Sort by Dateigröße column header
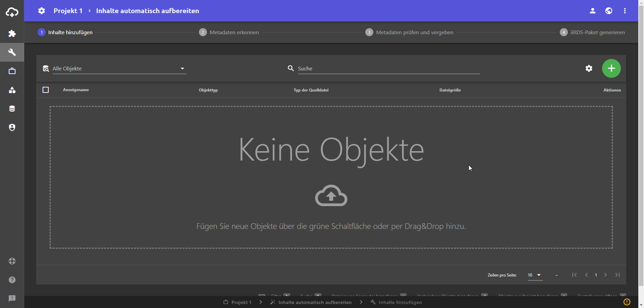 (450, 90)
